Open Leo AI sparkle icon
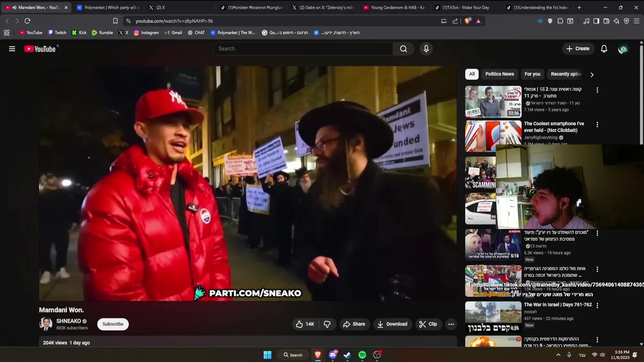Screen dimensions: 644x362 click(x=616, y=21)
